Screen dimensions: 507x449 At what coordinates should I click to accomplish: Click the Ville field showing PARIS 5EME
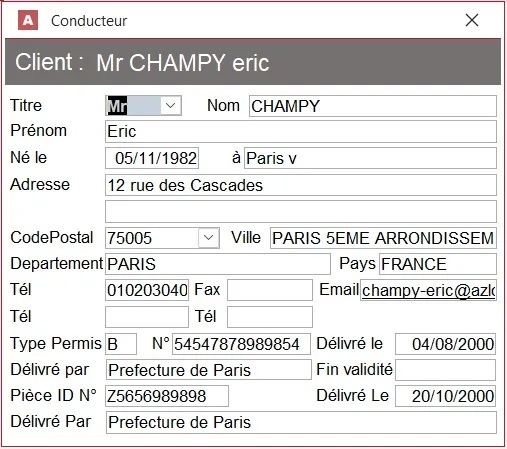(x=383, y=238)
